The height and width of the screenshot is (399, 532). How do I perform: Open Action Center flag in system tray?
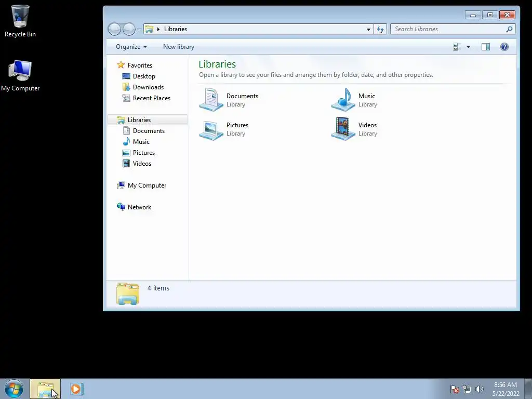(x=455, y=389)
